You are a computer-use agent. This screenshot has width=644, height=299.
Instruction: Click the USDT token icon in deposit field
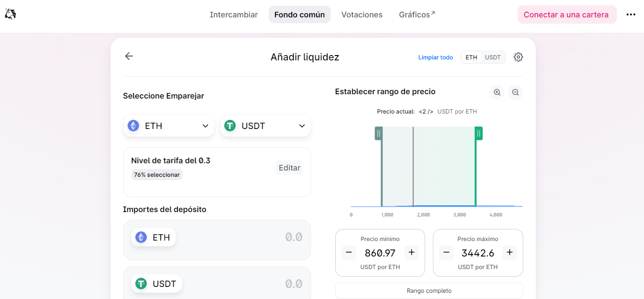[141, 284]
